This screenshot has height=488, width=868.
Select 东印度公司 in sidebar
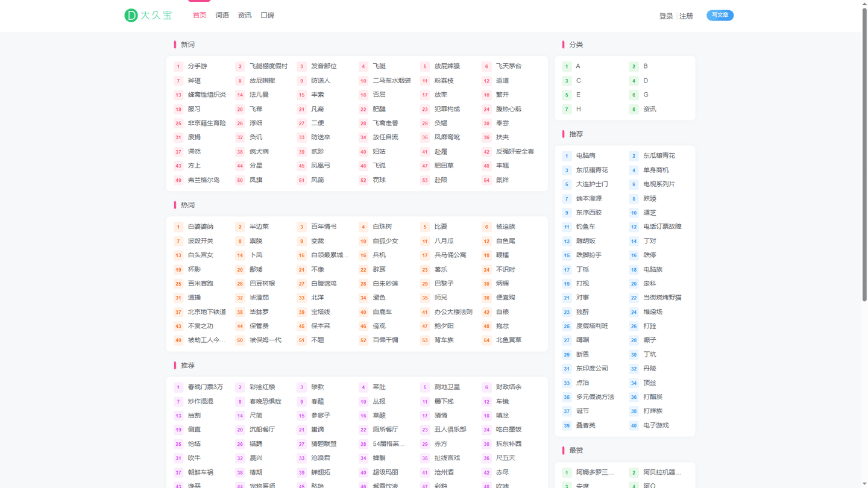[x=592, y=368]
